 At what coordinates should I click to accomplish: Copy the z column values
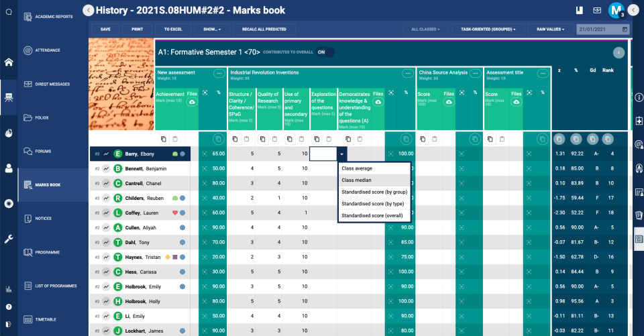click(x=559, y=139)
